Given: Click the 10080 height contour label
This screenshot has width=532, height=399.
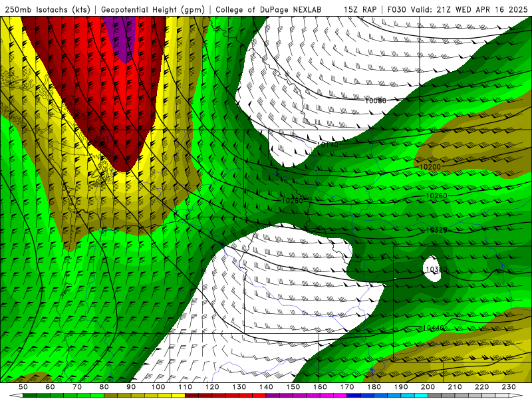Looking at the screenshot, I should coord(375,100).
